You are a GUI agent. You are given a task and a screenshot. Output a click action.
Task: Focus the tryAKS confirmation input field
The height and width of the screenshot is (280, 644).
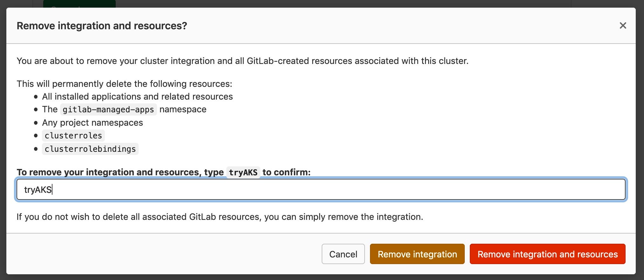coord(321,190)
